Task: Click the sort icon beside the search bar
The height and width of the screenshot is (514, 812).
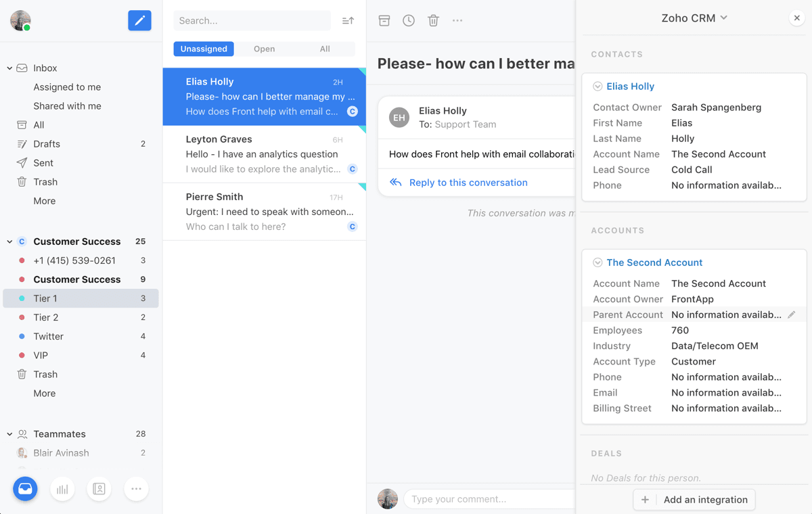Action: [348, 20]
